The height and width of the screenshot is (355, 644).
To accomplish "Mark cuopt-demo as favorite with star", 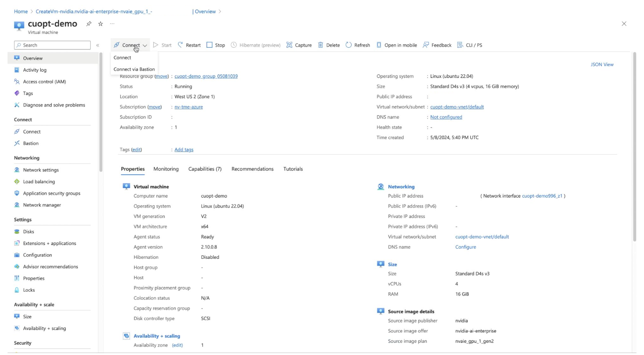I will click(101, 24).
